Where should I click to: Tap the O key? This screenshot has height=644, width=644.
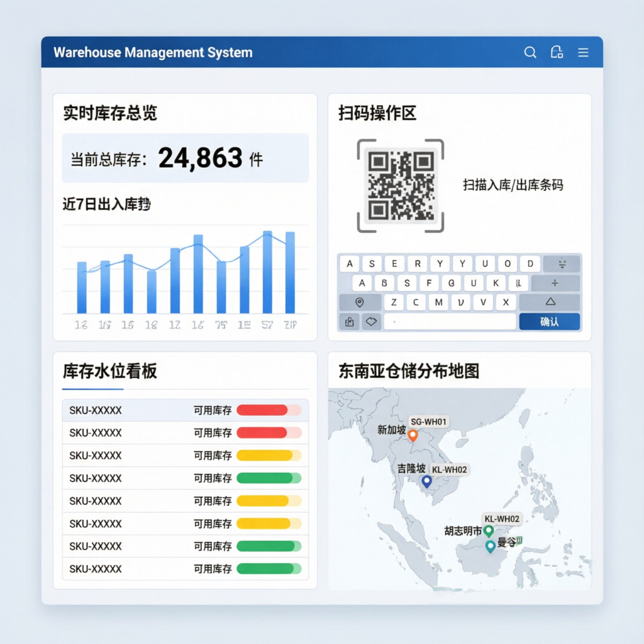pos(508,264)
